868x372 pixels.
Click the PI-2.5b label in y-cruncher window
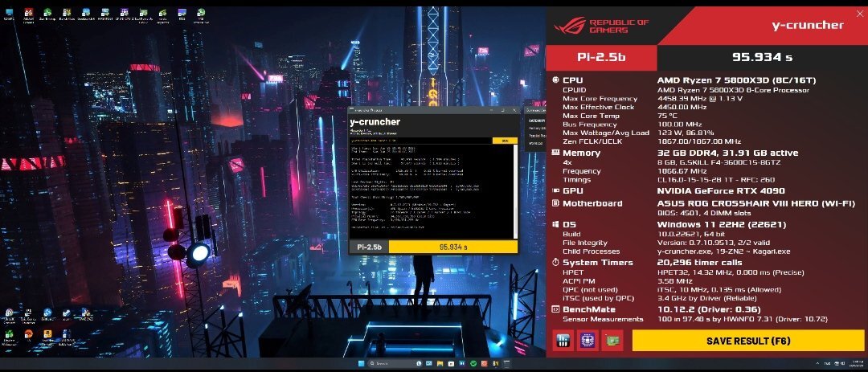[x=369, y=247]
